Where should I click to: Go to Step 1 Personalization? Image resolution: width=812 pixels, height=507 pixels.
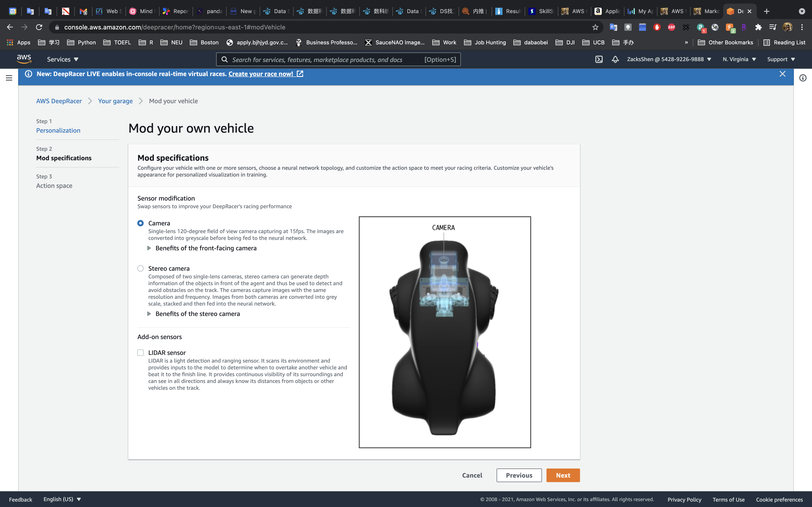58,130
